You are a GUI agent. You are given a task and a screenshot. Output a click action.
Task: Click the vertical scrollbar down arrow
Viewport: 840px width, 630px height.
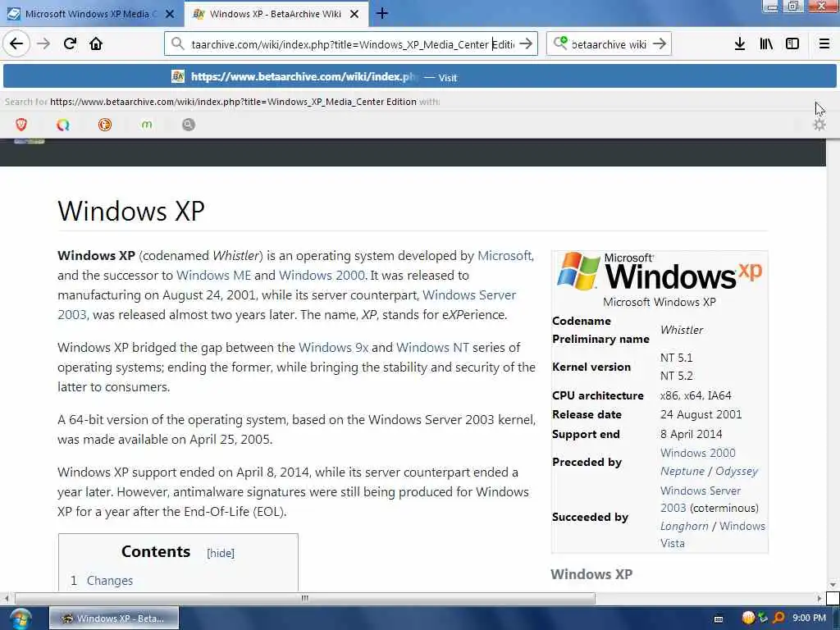pos(833,584)
